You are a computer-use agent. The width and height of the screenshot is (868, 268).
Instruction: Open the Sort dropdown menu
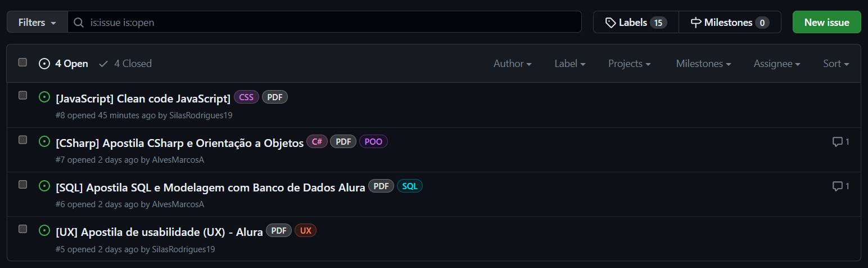tap(836, 64)
